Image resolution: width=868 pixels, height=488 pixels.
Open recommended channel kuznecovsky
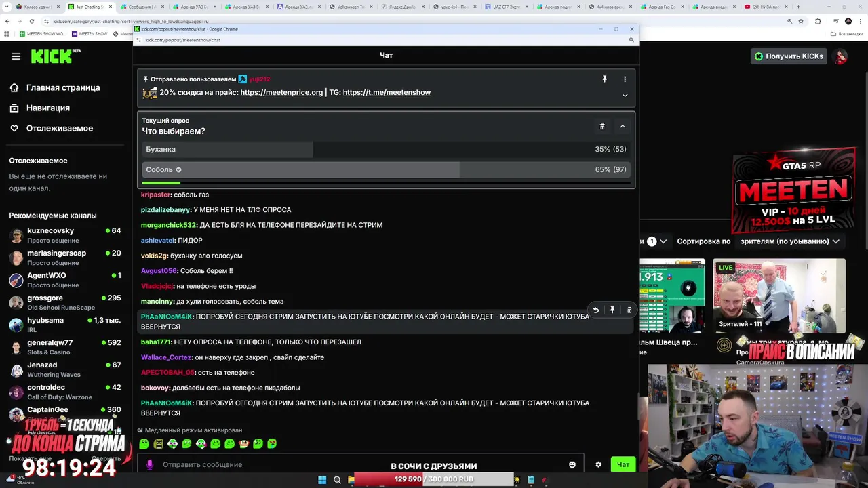tap(65, 235)
